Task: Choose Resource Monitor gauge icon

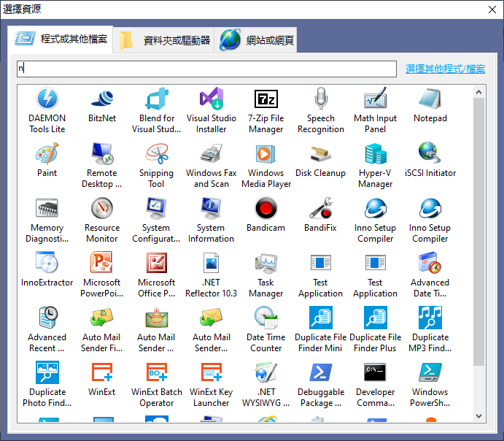Action: 102,208
